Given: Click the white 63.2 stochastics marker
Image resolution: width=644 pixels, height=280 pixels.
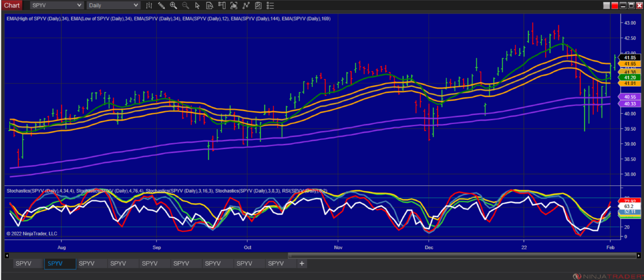Looking at the screenshot, I should click(x=630, y=206).
